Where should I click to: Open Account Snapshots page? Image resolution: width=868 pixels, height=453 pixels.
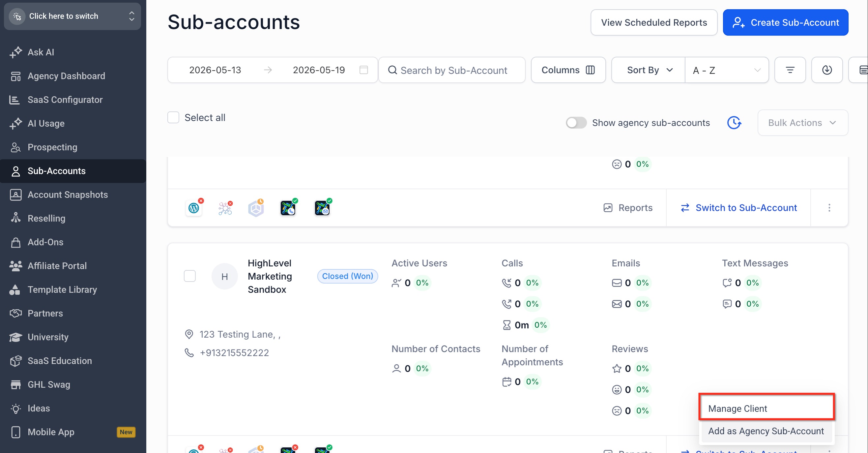(73, 195)
